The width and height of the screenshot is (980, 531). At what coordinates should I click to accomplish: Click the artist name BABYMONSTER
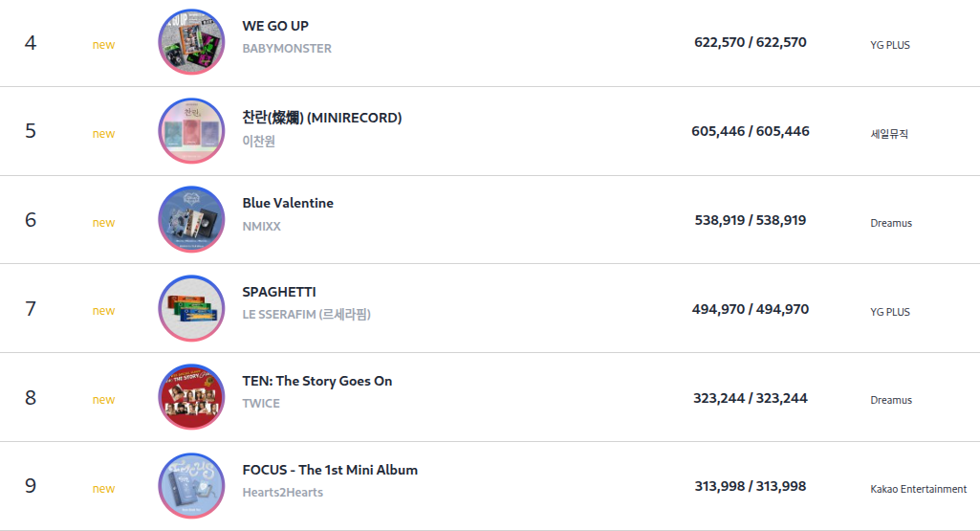pyautogui.click(x=287, y=49)
